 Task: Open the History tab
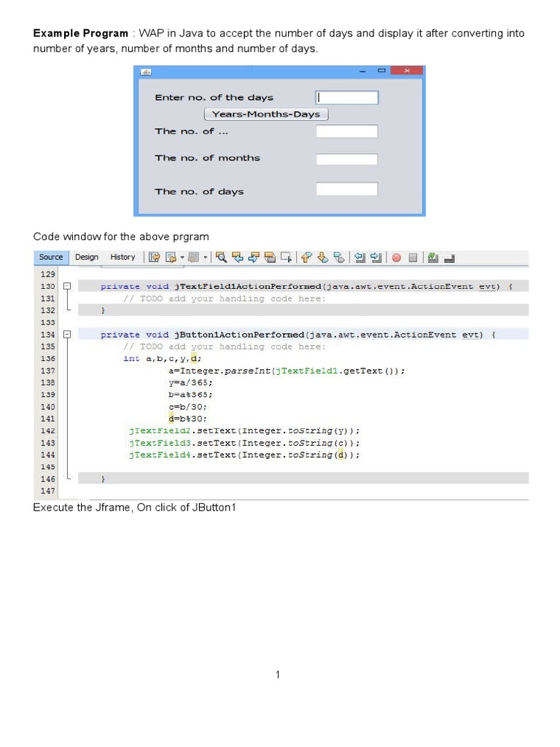tap(122, 257)
